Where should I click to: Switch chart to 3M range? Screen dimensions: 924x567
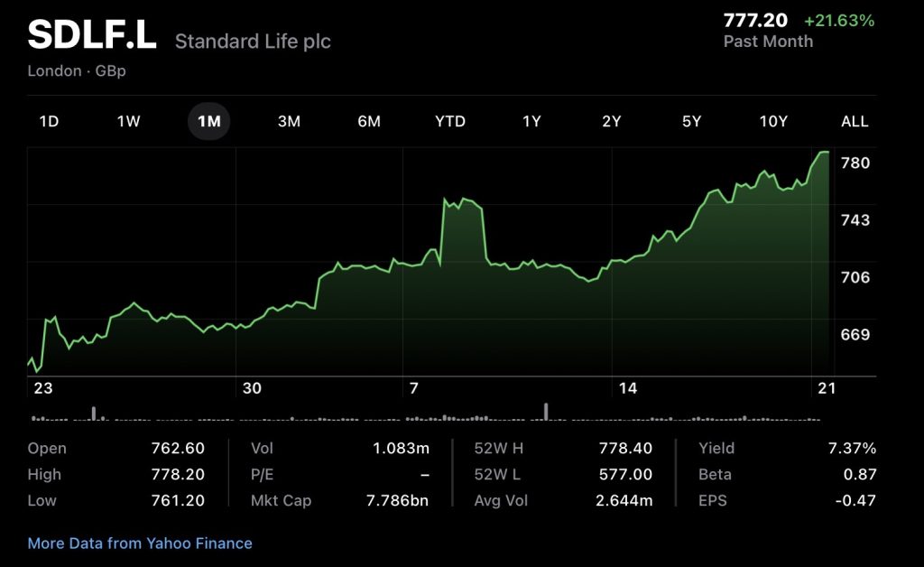289,121
